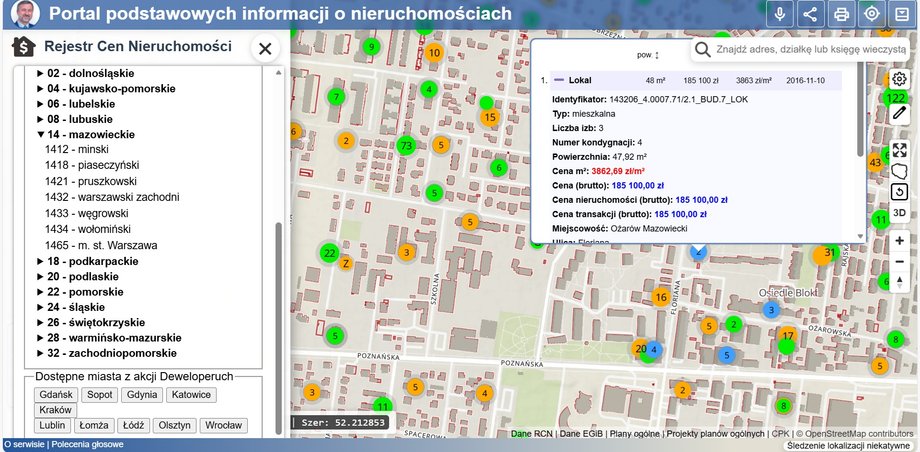Toggle 3D map view
The image size is (920, 452).
coord(899,212)
